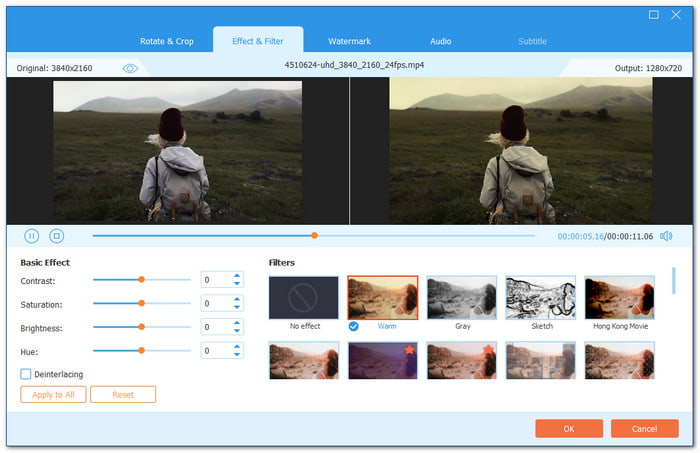
Task: Choose the Hong Kong Movie filter
Action: 620,298
